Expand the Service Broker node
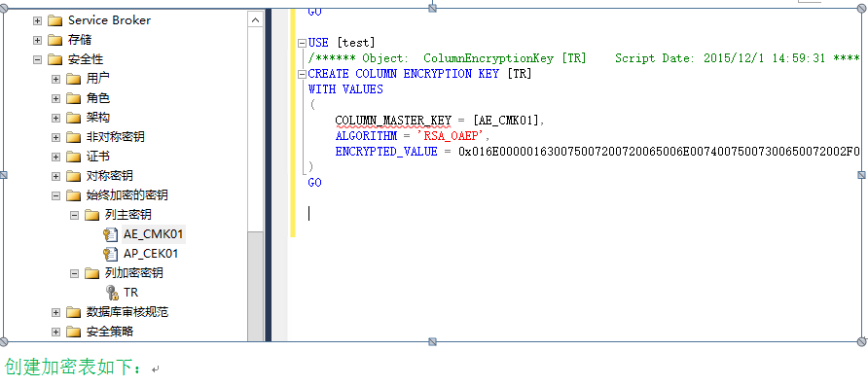868x386 pixels. (x=37, y=20)
